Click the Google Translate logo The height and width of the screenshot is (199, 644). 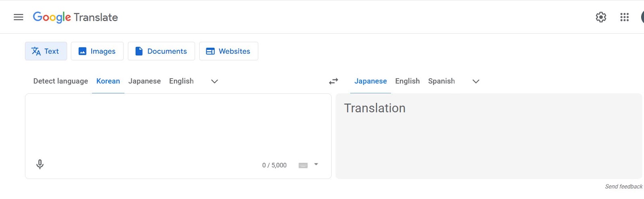(75, 17)
